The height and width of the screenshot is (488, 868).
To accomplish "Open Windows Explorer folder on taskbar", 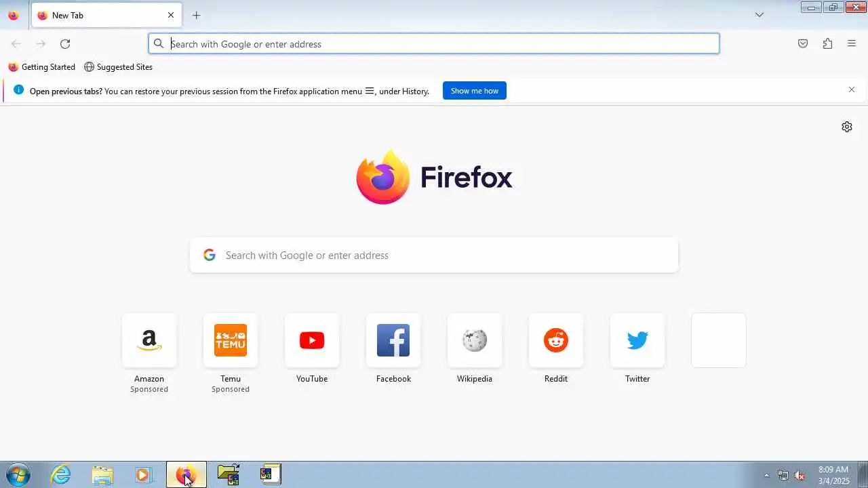I will tap(102, 475).
